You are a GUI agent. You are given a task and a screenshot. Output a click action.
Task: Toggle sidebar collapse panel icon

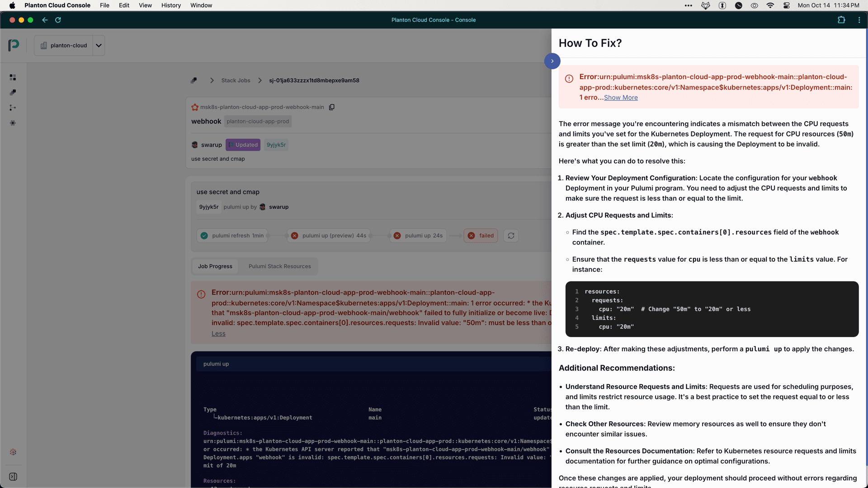13,477
